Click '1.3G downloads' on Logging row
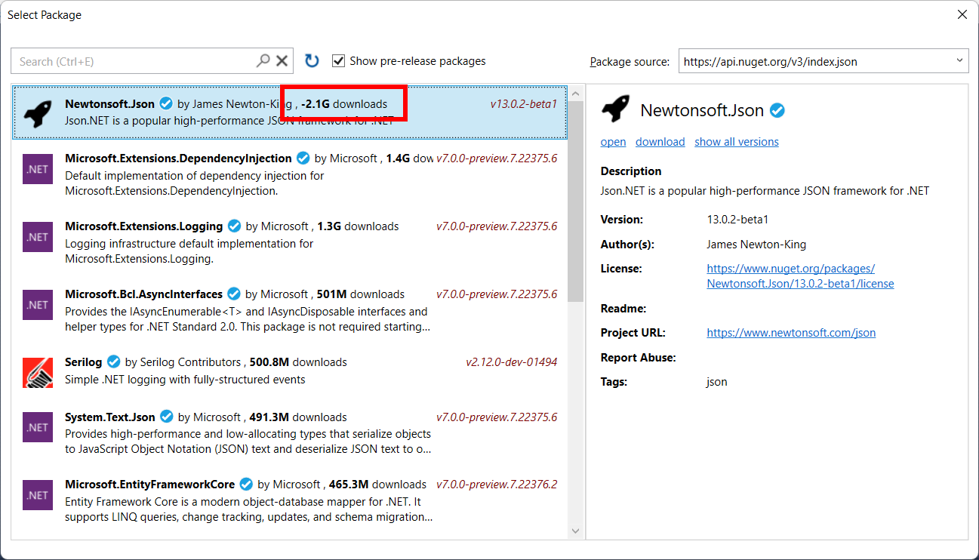 point(358,226)
